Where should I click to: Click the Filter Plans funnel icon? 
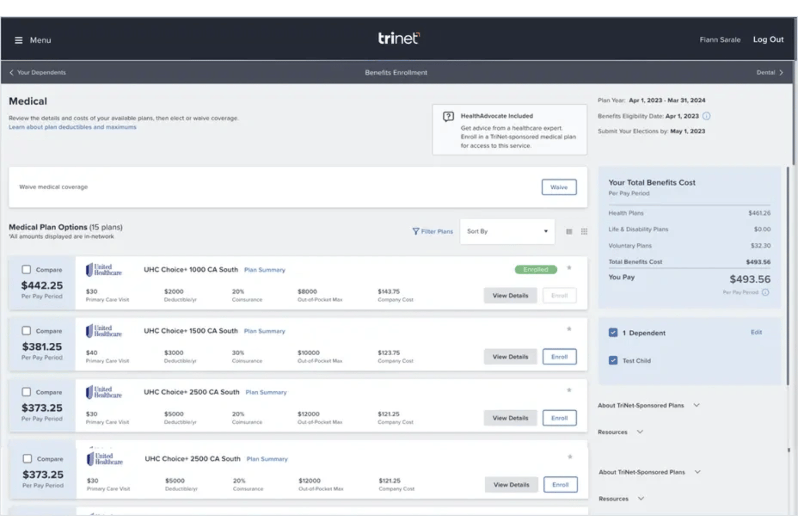coord(416,231)
